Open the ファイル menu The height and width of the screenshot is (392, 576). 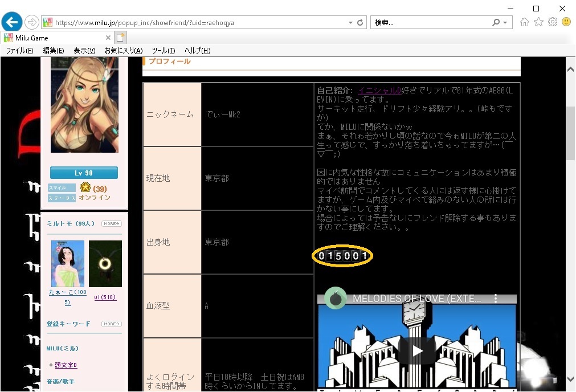click(19, 51)
